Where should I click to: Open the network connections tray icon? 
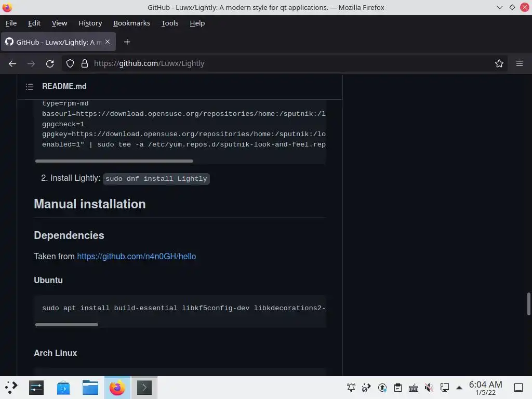click(445, 388)
